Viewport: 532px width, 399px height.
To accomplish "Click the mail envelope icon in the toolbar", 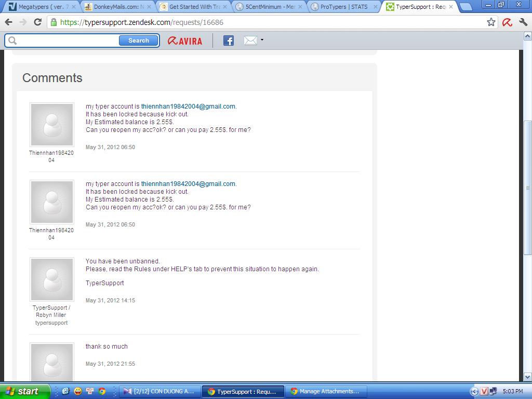I will coord(250,41).
